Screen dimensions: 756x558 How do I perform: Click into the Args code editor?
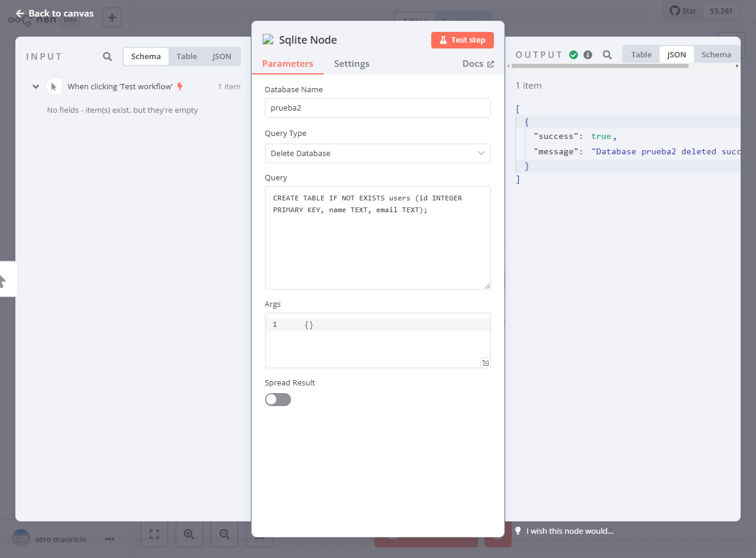coord(377,340)
